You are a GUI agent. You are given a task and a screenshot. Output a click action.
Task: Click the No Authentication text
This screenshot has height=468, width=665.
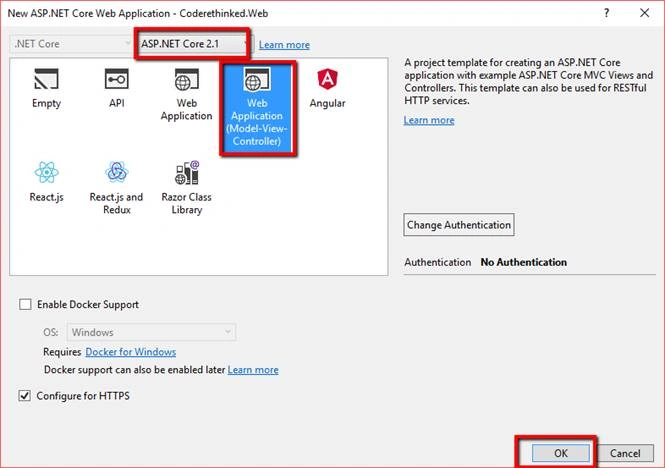pyautogui.click(x=523, y=262)
